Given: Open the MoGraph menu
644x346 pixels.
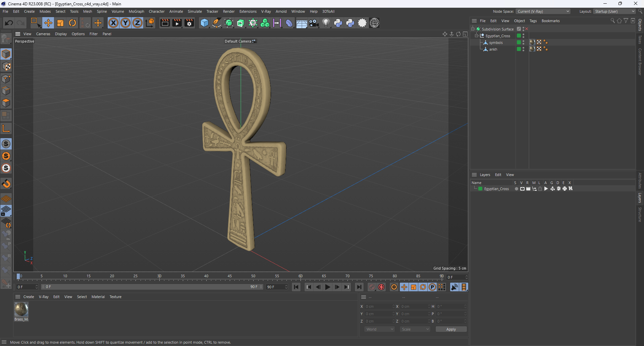Looking at the screenshot, I should pos(136,11).
